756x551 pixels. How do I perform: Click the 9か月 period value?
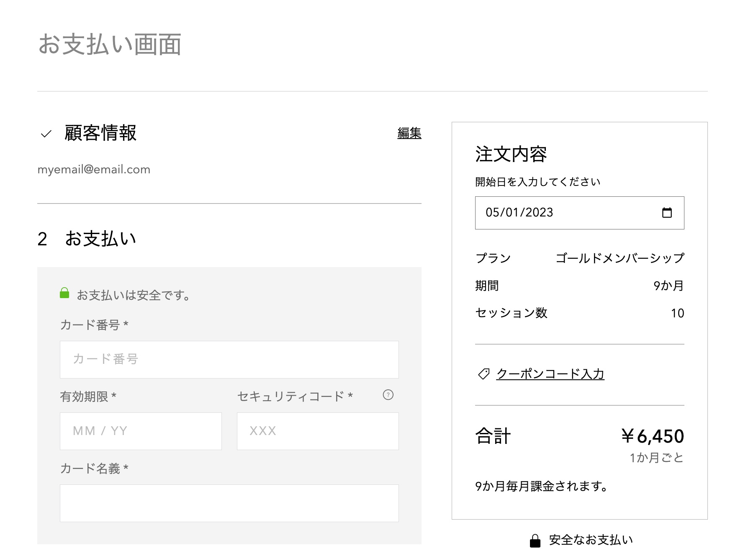tap(669, 286)
